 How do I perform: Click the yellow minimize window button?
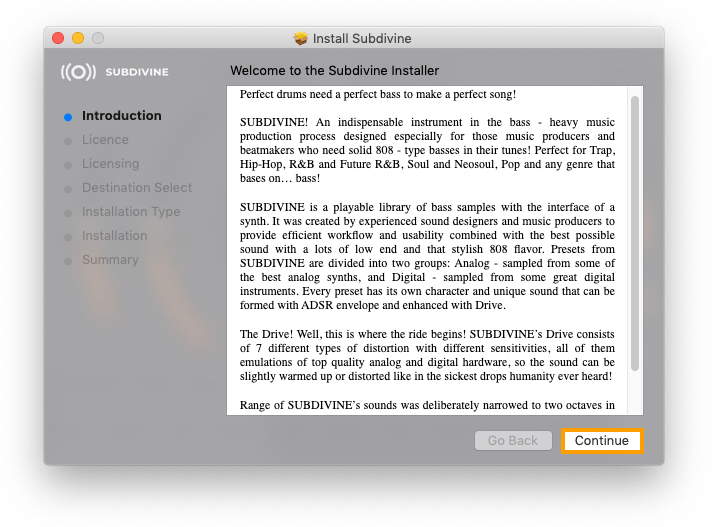coord(78,38)
